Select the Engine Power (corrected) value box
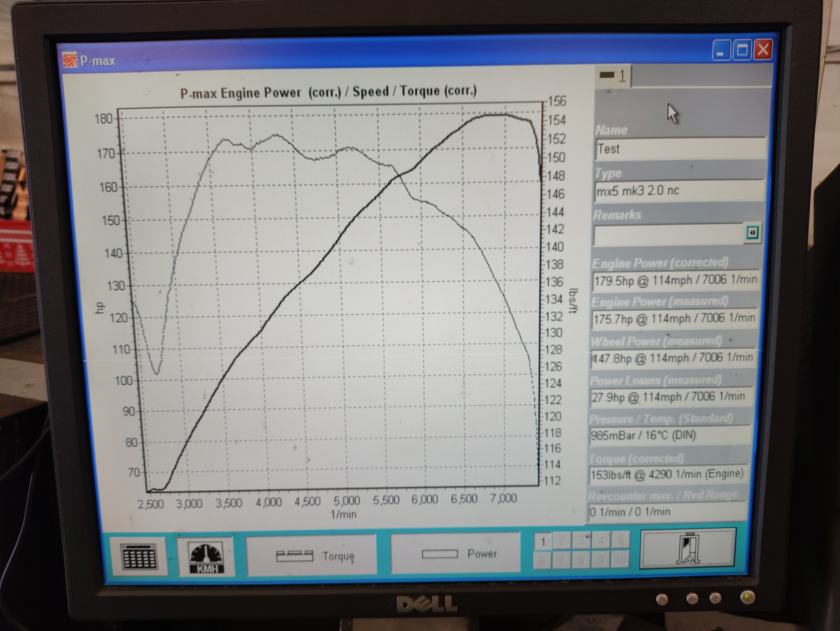840x631 pixels. [676, 280]
